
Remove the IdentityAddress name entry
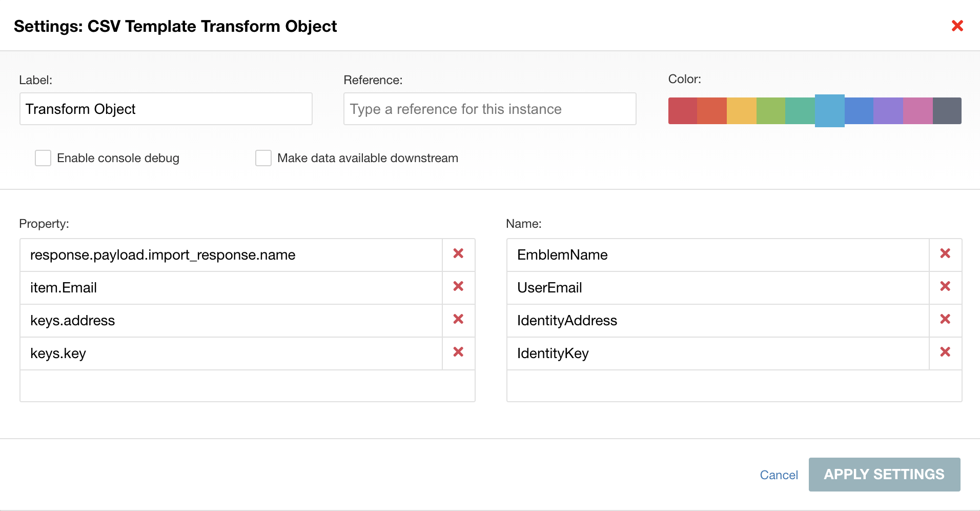[945, 320]
